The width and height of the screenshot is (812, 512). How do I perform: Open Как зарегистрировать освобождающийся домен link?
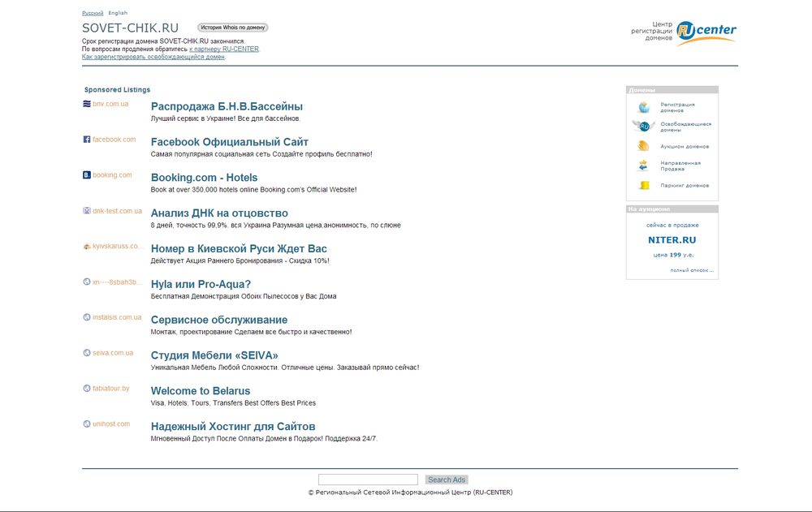point(153,57)
